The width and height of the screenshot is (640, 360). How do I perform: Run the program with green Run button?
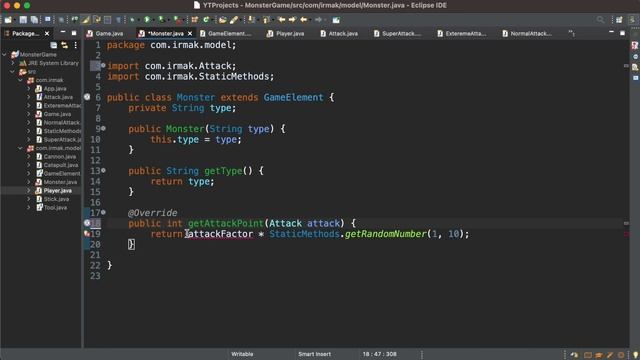pyautogui.click(x=147, y=20)
